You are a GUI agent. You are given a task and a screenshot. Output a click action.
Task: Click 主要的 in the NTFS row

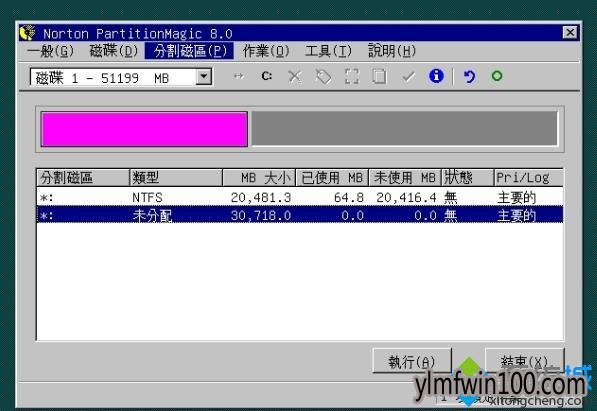(516, 197)
